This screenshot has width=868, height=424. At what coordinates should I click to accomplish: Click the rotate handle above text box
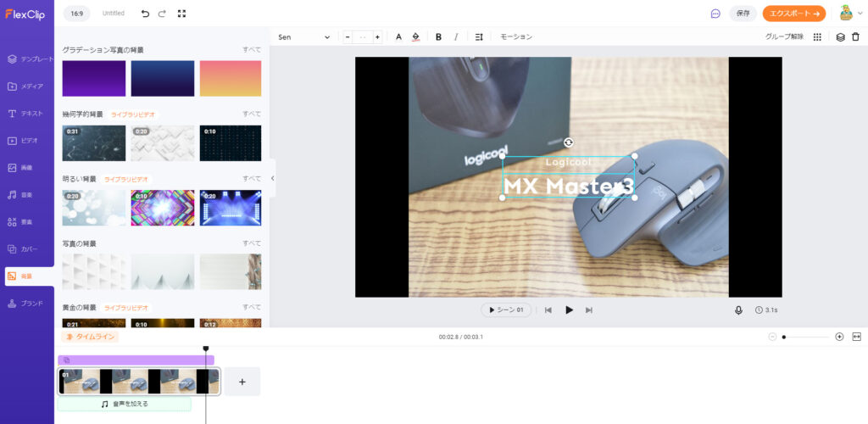tap(569, 142)
